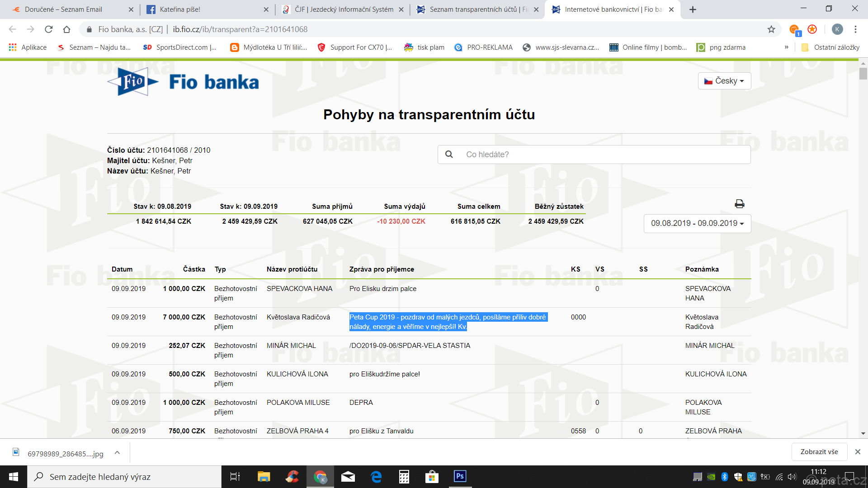Image resolution: width=868 pixels, height=488 pixels.
Task: Switch to Doručené – Seznam Email tab
Action: point(63,9)
